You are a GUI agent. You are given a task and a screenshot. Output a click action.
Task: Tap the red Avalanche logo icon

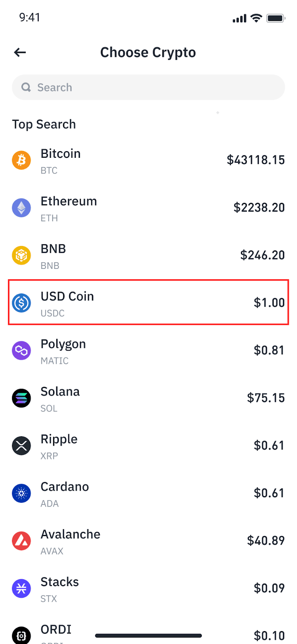[x=21, y=541]
